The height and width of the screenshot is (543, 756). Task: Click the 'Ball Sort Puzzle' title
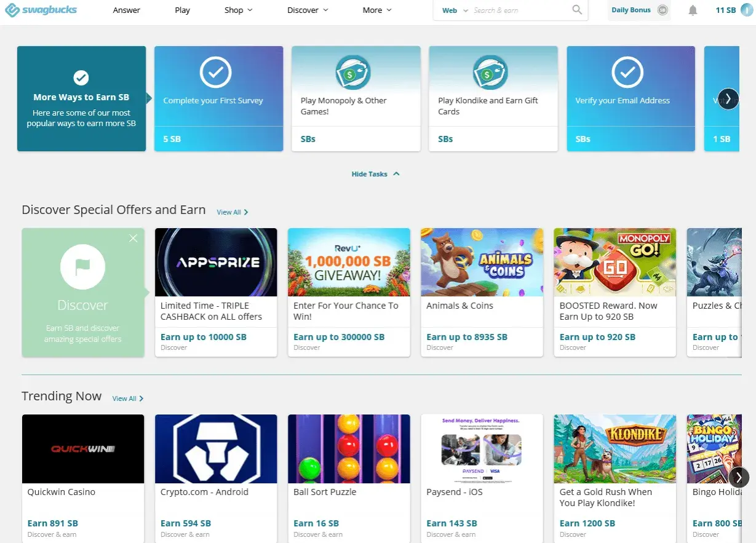(x=325, y=492)
